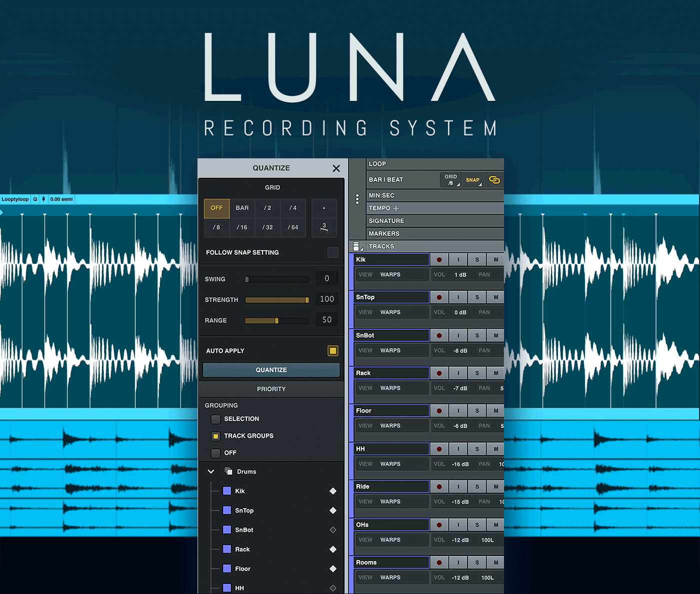Choose the /16 grid division
Viewport: 700px width, 594px height.
click(x=242, y=227)
